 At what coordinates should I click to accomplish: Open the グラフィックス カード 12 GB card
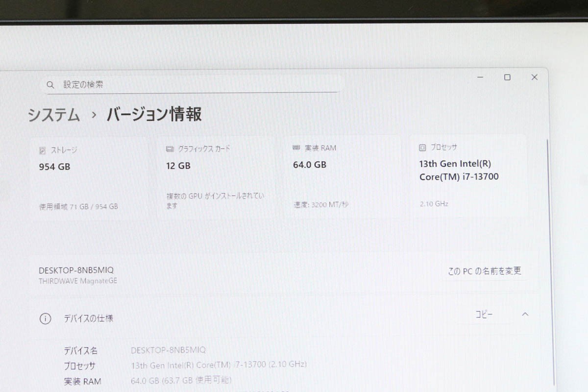point(217,177)
